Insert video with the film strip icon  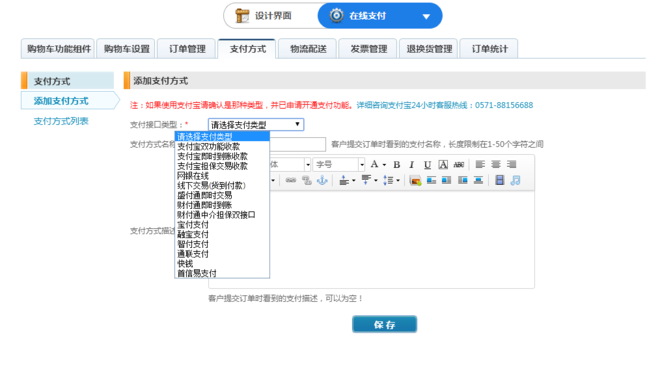500,180
